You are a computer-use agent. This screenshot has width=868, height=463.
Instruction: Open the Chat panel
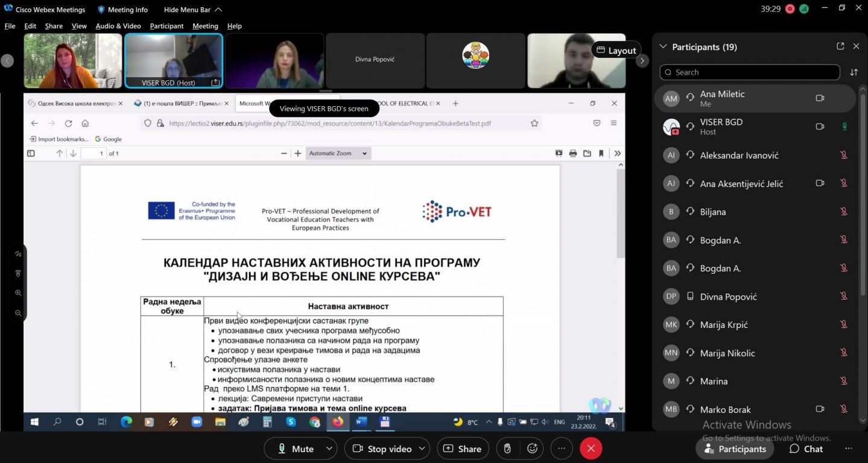806,449
